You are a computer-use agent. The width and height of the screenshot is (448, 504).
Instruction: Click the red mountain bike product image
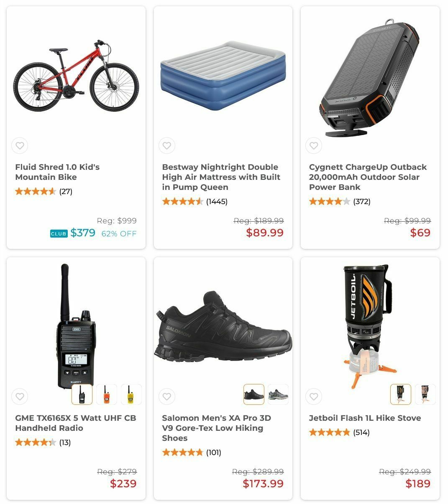click(76, 75)
